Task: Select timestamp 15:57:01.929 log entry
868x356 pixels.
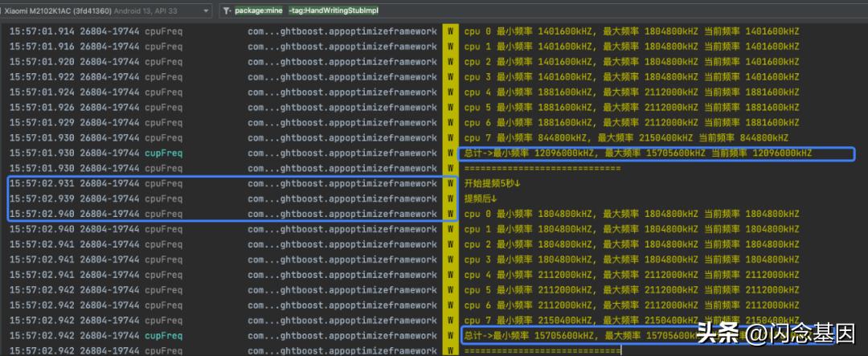Action: (42, 122)
